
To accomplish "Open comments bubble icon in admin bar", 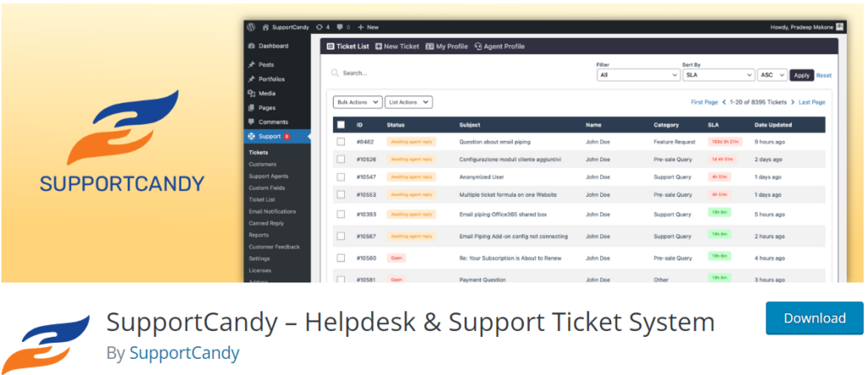I will pos(341,26).
